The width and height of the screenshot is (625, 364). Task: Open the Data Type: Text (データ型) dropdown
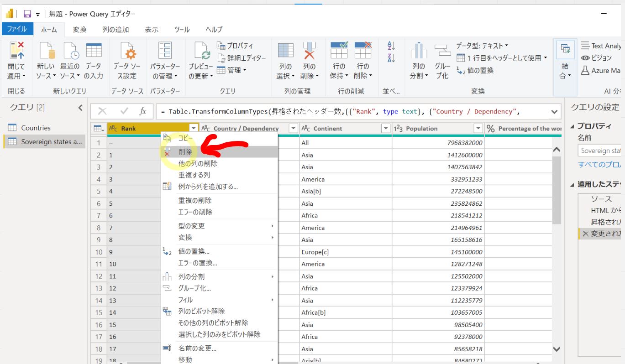482,46
